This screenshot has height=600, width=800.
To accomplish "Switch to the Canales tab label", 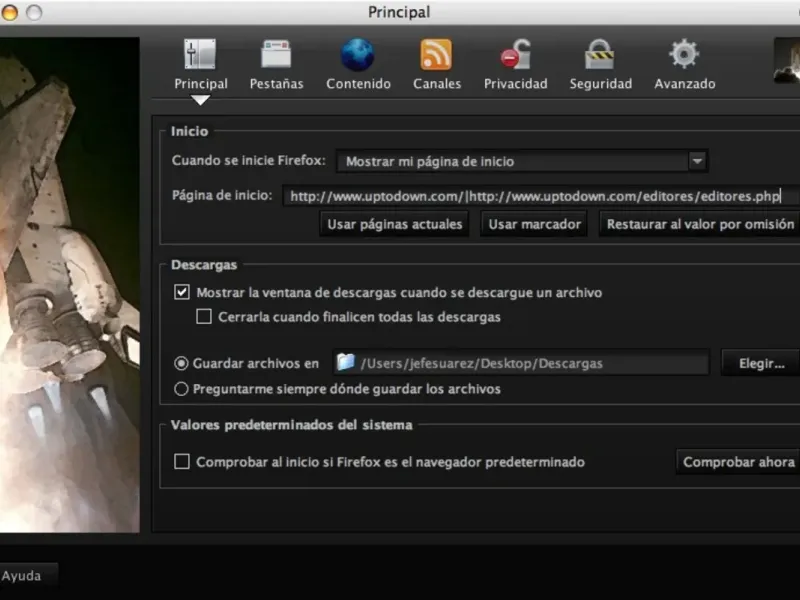I will point(437,84).
